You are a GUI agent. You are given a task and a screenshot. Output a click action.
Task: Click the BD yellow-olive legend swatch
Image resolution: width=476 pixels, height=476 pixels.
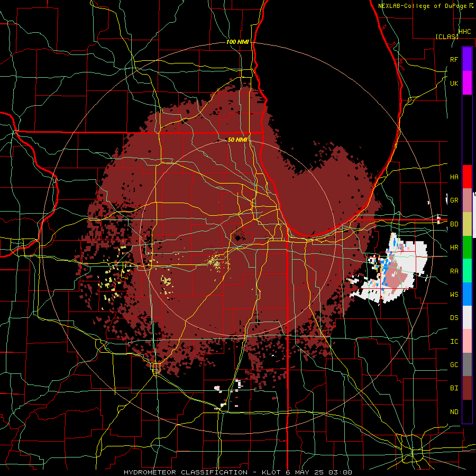(x=467, y=224)
